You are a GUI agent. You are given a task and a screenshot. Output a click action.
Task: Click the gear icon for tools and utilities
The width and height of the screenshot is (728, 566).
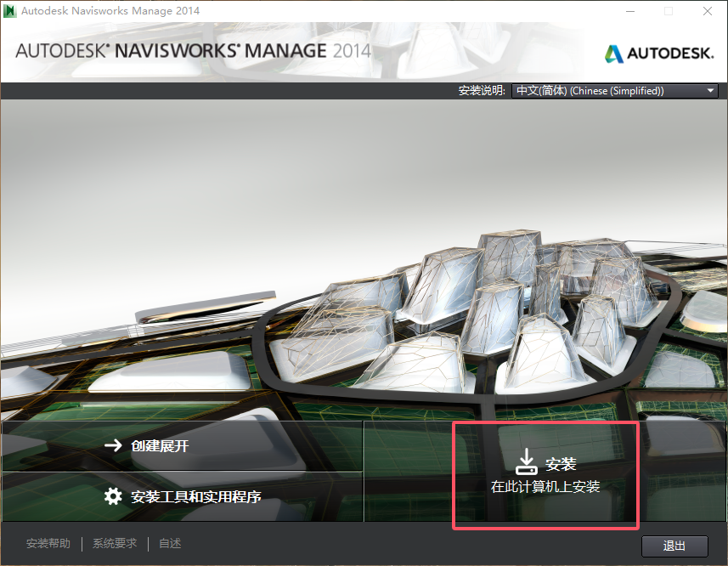[113, 496]
